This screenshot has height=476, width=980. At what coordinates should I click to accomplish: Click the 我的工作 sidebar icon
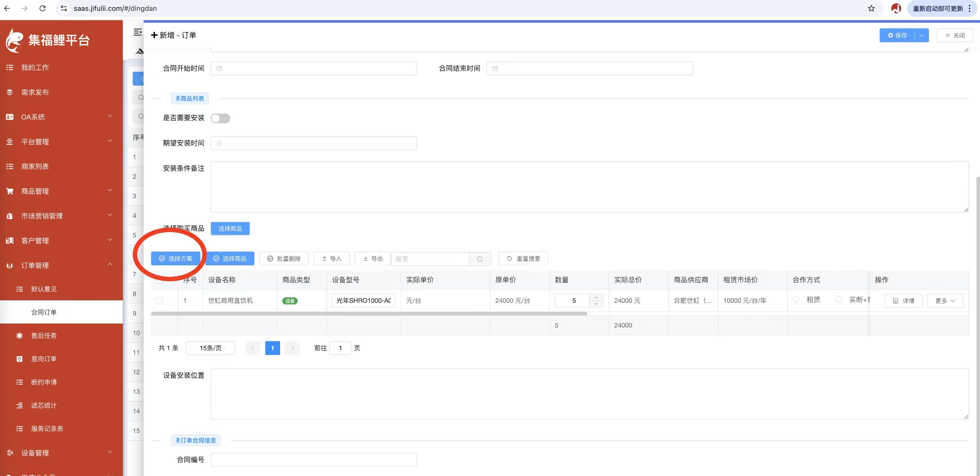(x=10, y=67)
